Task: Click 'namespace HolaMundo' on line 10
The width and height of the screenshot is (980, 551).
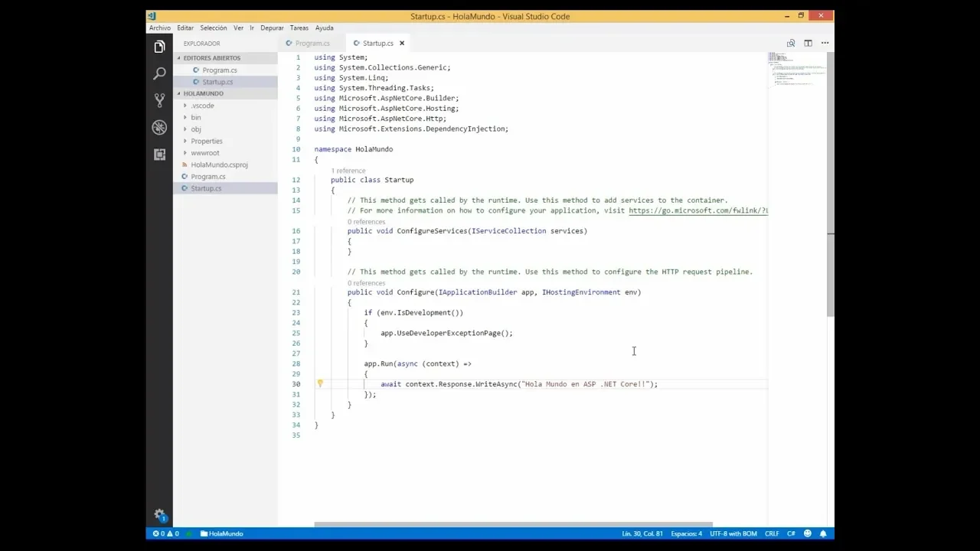Action: [353, 149]
